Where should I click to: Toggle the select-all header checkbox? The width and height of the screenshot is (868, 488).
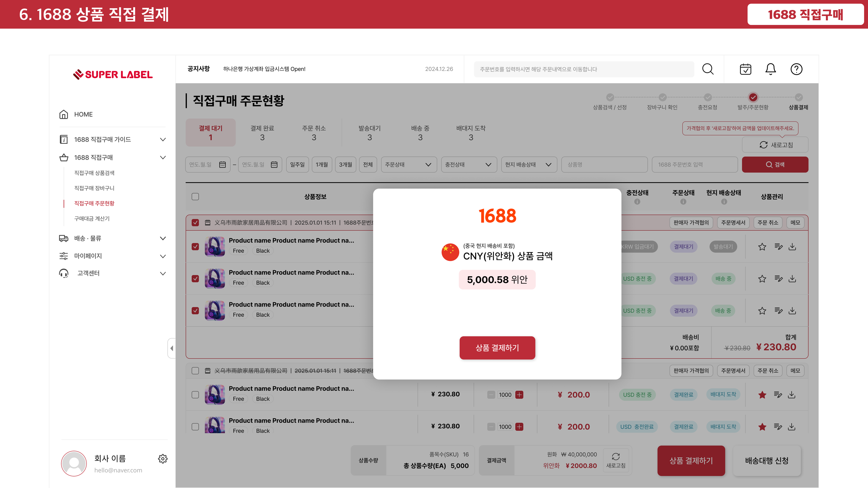[195, 197]
